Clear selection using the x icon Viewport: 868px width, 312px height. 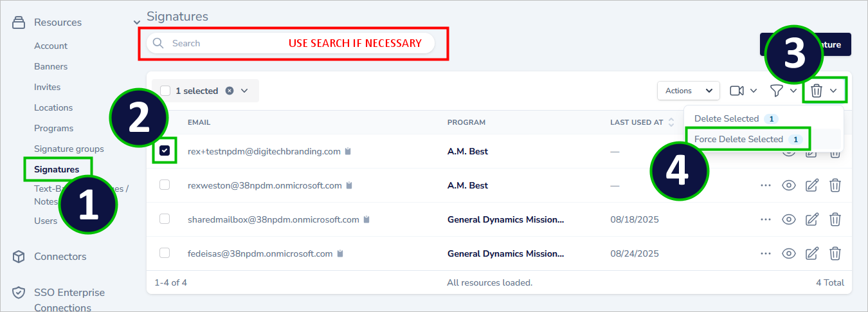click(x=230, y=91)
